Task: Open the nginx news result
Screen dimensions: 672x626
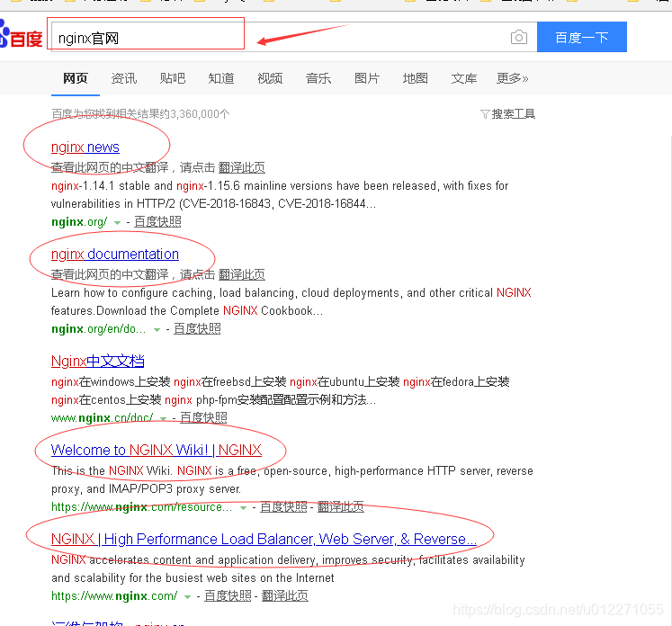Action: (x=85, y=147)
